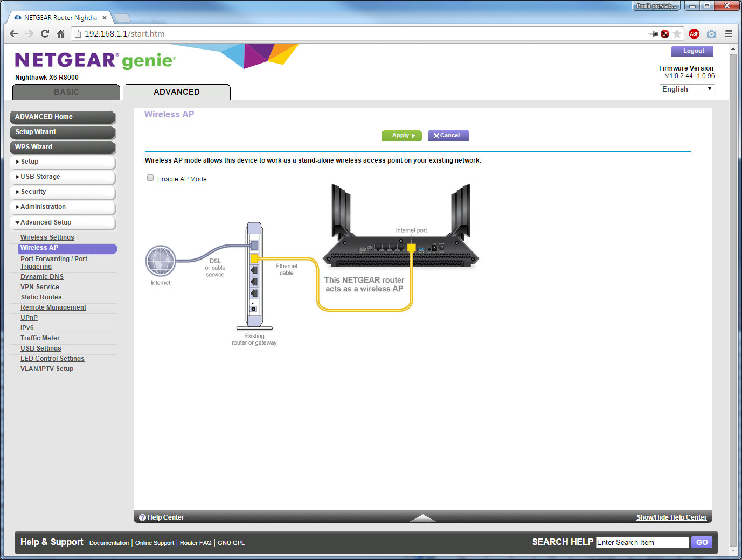Click the Logout button
The height and width of the screenshot is (560, 742).
692,51
